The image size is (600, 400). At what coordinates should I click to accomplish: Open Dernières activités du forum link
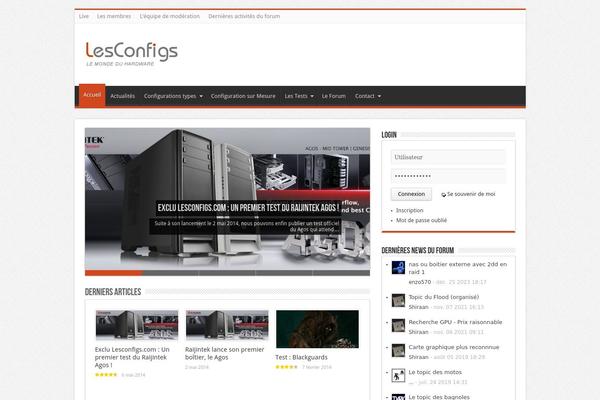(244, 16)
